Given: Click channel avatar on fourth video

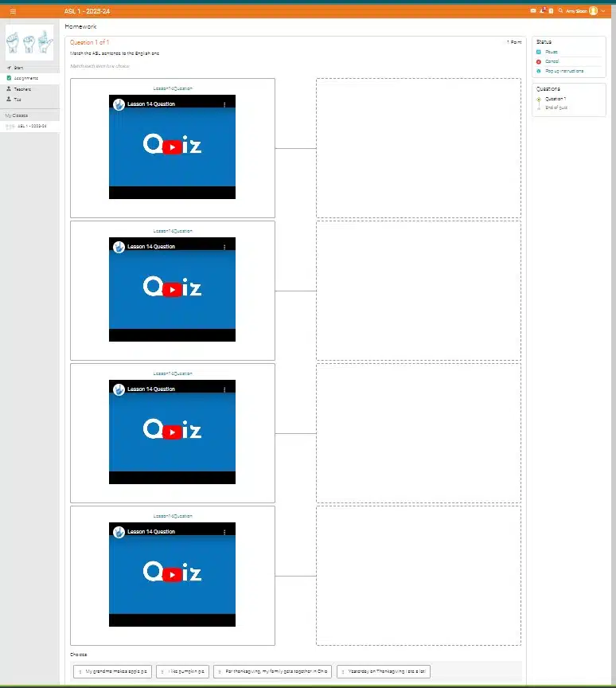Looking at the screenshot, I should click(119, 532).
